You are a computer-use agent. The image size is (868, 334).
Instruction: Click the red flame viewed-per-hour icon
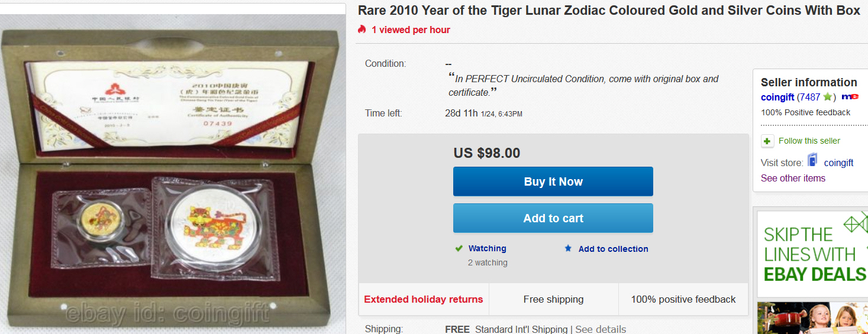pos(362,30)
